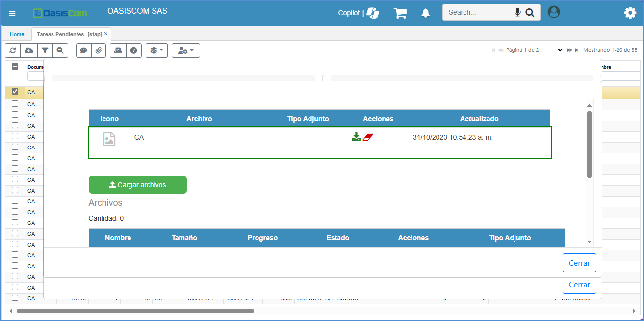Open the notifications bell
This screenshot has width=644, height=321.
coord(426,13)
